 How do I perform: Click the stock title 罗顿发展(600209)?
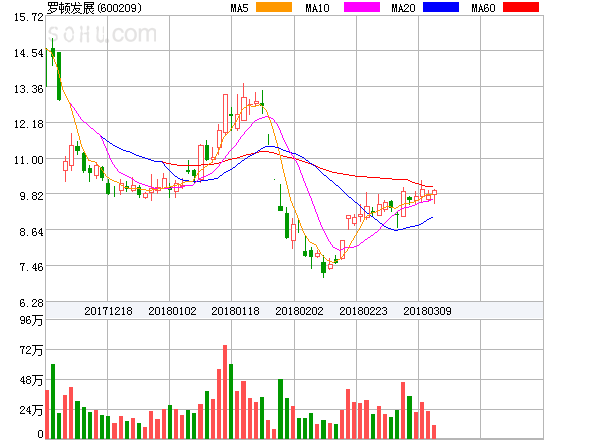pyautogui.click(x=94, y=8)
